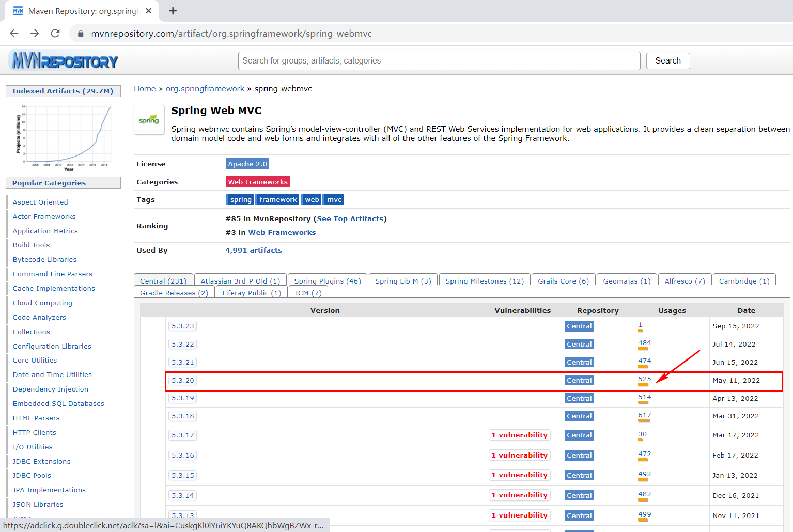Image resolution: width=793 pixels, height=532 pixels.
Task: Focus the artifact search input field
Action: coord(439,61)
